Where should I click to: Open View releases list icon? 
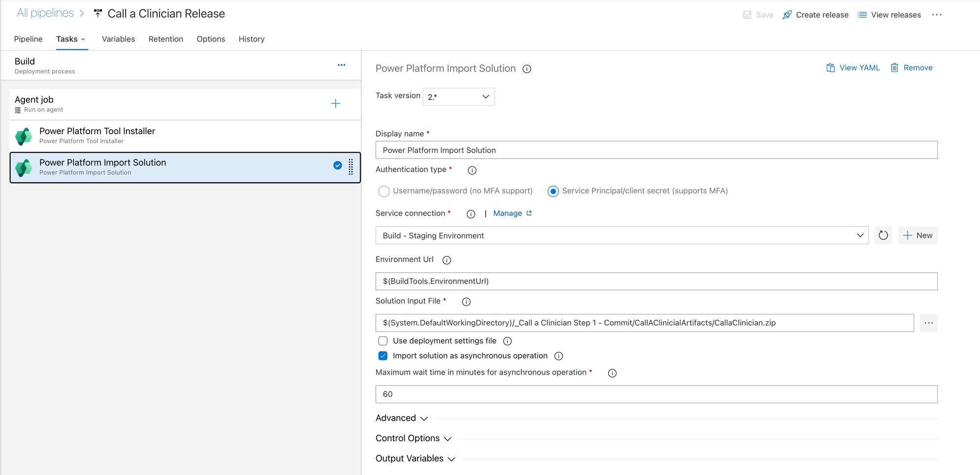tap(862, 15)
